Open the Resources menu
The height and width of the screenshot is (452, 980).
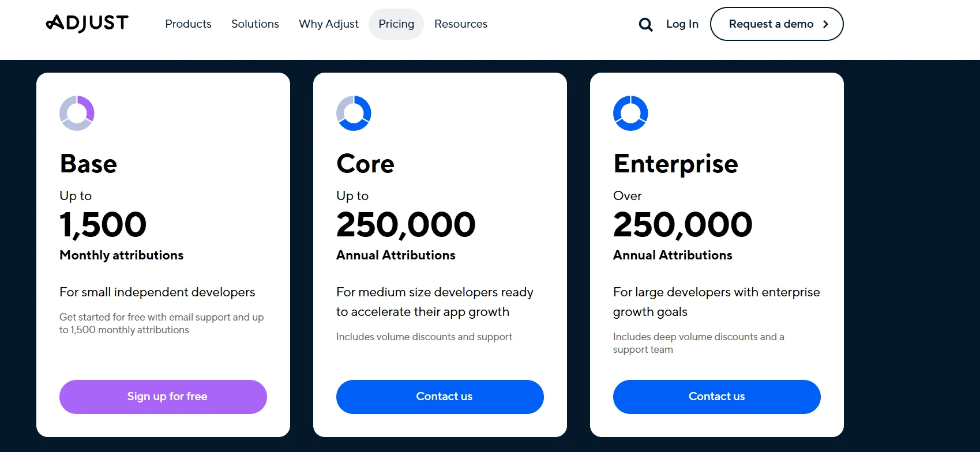[x=461, y=24]
